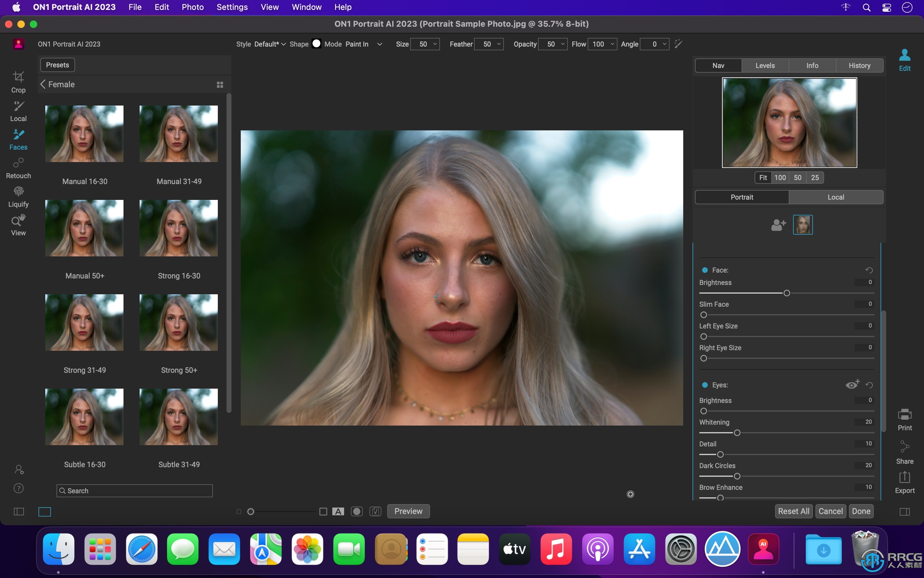The height and width of the screenshot is (578, 924).
Task: Toggle Eyes section visibility eye icon
Action: pos(852,384)
